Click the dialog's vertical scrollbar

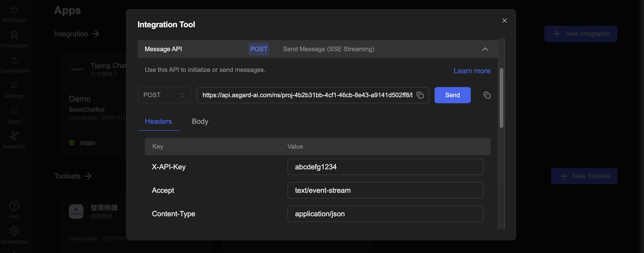click(501, 98)
